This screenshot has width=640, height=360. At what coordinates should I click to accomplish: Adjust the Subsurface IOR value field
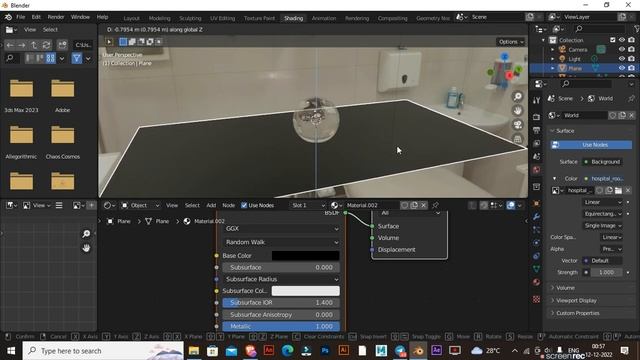[281, 302]
